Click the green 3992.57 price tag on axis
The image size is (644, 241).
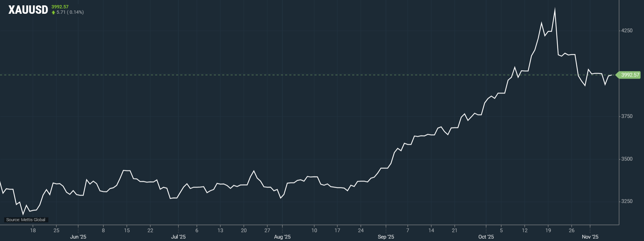(630, 75)
